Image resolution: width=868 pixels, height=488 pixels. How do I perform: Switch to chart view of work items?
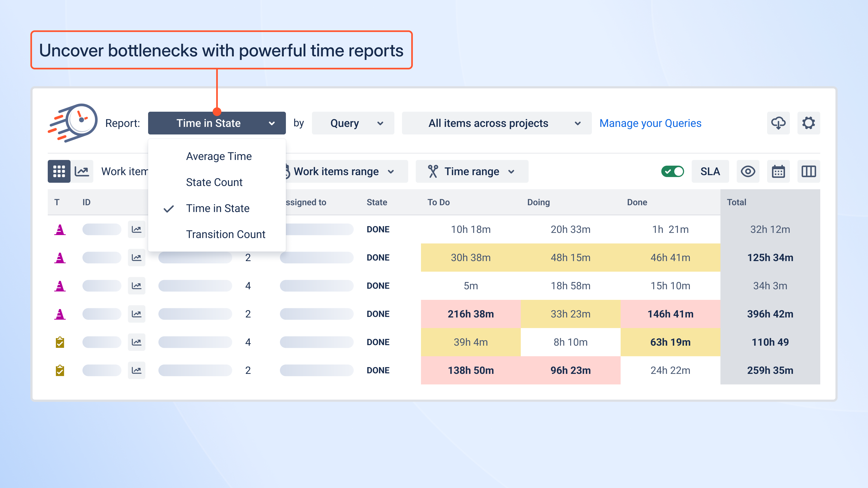point(82,171)
